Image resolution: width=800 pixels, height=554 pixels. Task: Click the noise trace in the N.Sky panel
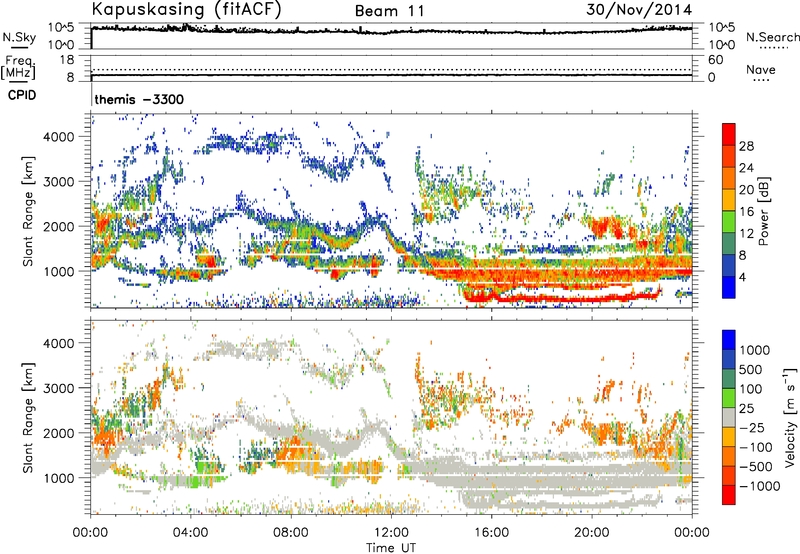coord(391,31)
